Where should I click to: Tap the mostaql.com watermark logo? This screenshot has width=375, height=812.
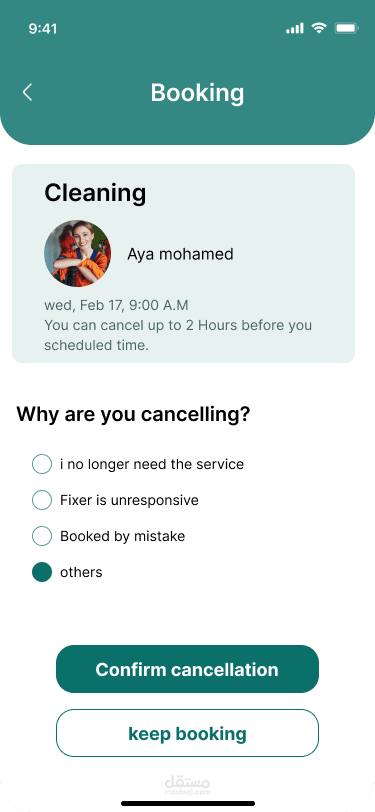point(187,785)
